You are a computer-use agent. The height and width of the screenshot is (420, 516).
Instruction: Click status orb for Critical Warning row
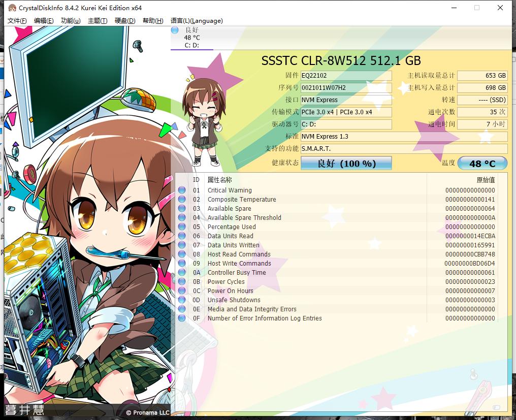coord(182,190)
